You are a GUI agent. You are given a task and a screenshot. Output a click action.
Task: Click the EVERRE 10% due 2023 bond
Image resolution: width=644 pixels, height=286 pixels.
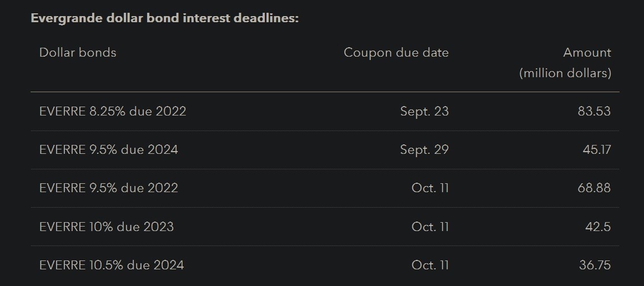coord(107,227)
